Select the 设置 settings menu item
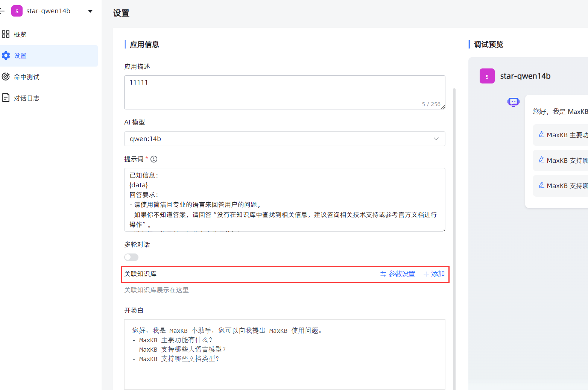Image resolution: width=588 pixels, height=390 pixels. [x=49, y=56]
